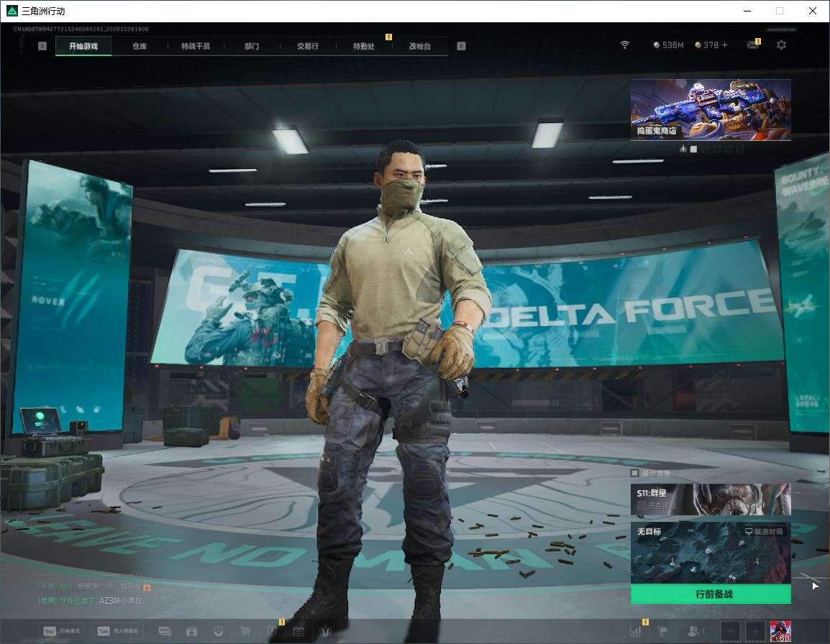The image size is (830, 644).
Task: Open the 捣蛋鬼商店 promotional banner
Action: [711, 109]
